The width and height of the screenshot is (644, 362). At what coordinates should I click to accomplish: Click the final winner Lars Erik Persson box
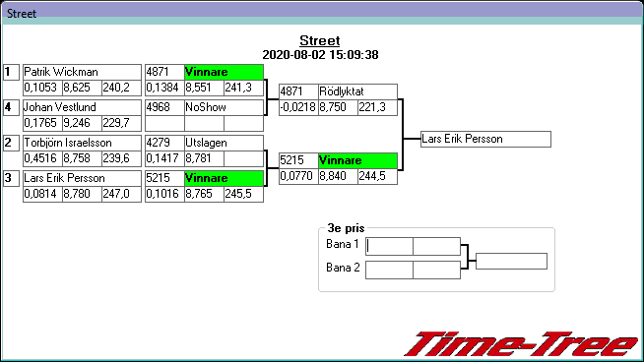coord(485,139)
